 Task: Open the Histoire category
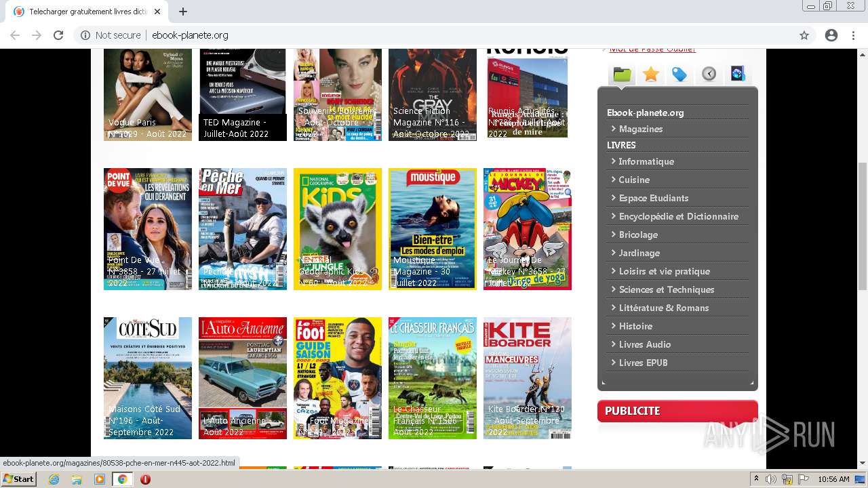pos(635,326)
